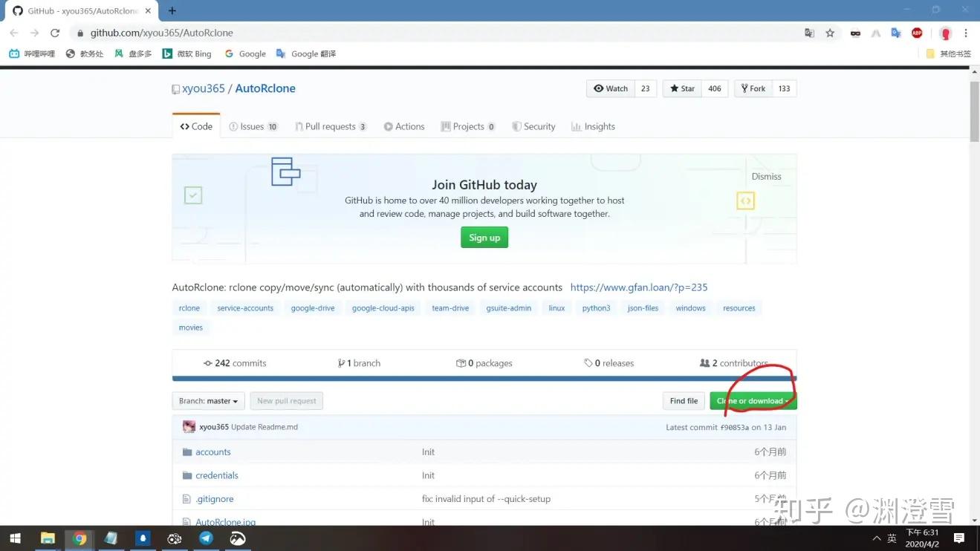This screenshot has height=551, width=980.
Task: Show hidden system tray icons
Action: pyautogui.click(x=877, y=538)
